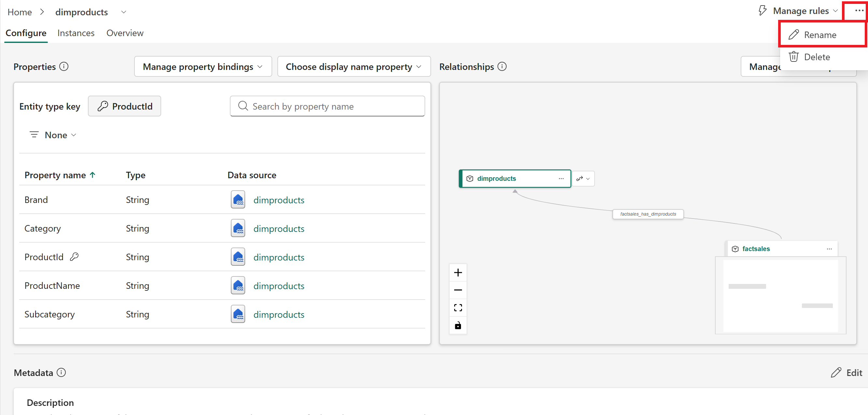Click the Data source column header
Image resolution: width=868 pixels, height=415 pixels.
pyautogui.click(x=252, y=175)
